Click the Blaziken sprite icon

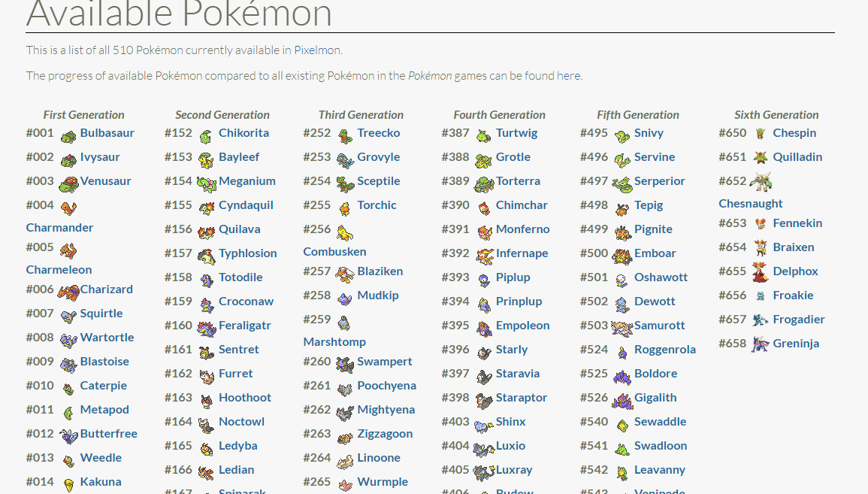point(345,274)
